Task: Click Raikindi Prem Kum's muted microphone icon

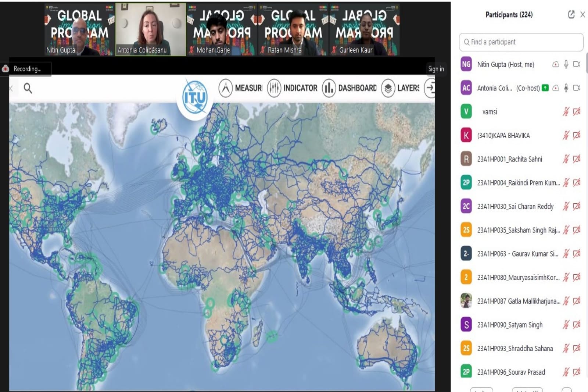Action: coord(566,182)
